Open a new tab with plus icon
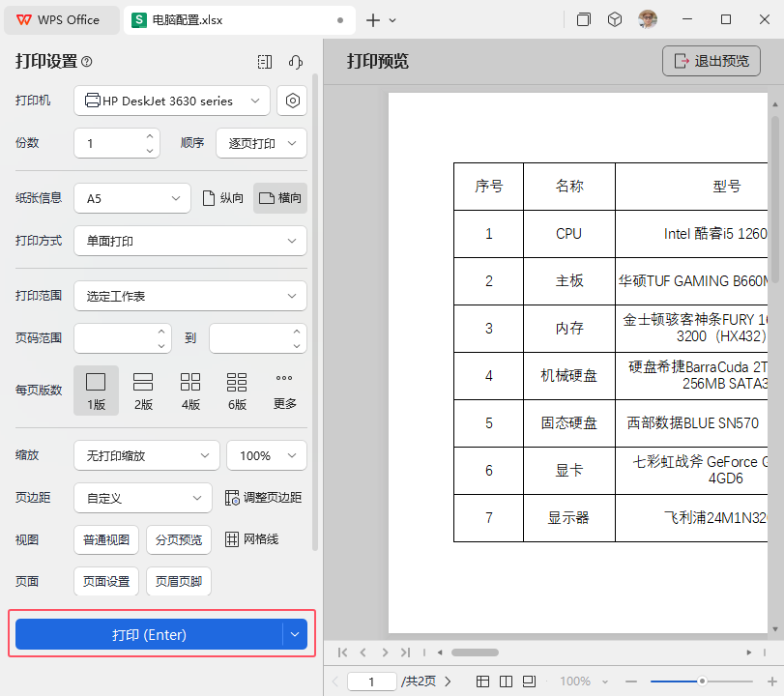Viewport: 784px width, 696px height. [x=373, y=20]
